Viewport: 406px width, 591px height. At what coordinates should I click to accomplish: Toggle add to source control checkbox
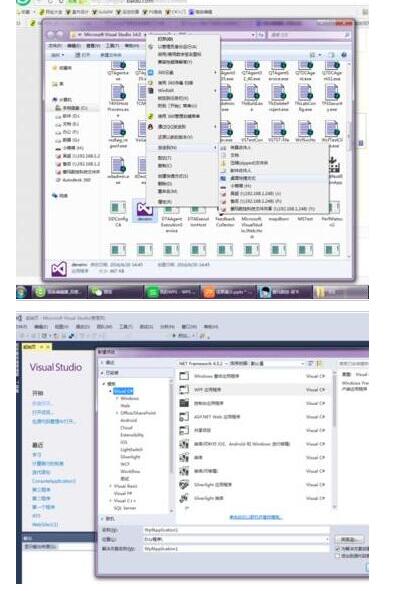(338, 556)
